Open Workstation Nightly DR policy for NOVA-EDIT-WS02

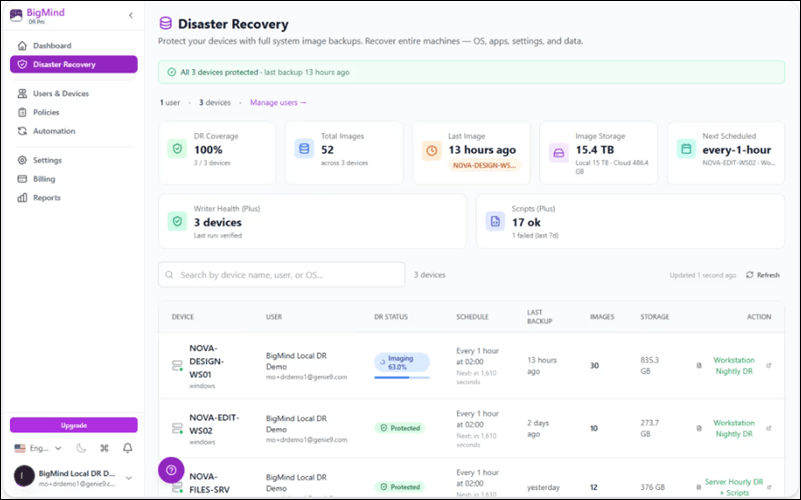coord(734,428)
